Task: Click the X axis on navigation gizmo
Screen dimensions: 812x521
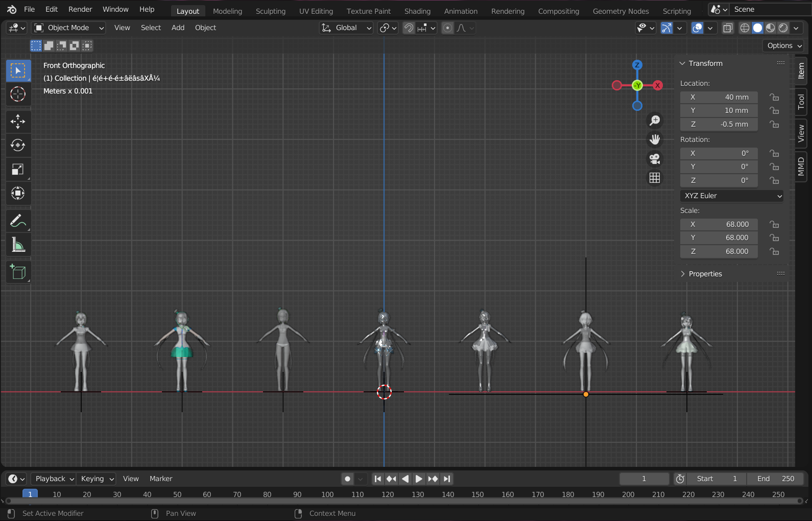Action: coord(658,85)
